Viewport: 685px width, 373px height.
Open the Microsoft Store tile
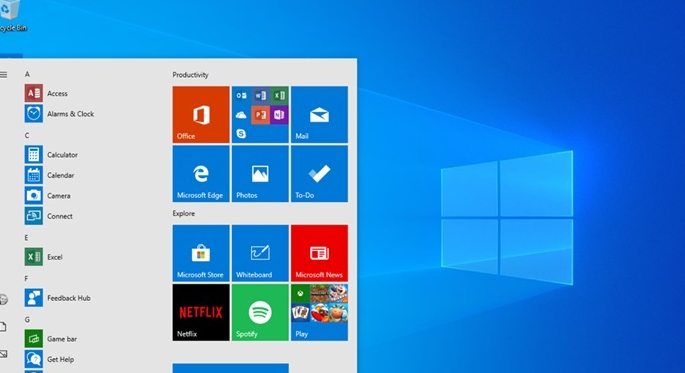[201, 253]
